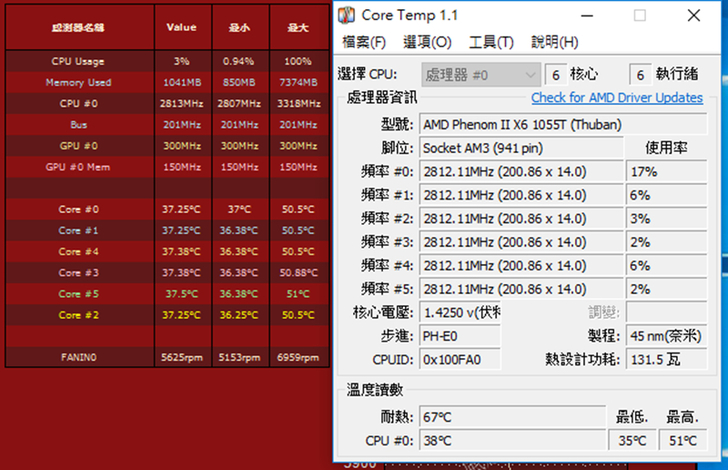Click the 35°C lowest temperature value
This screenshot has height=470, width=728.
(x=632, y=441)
